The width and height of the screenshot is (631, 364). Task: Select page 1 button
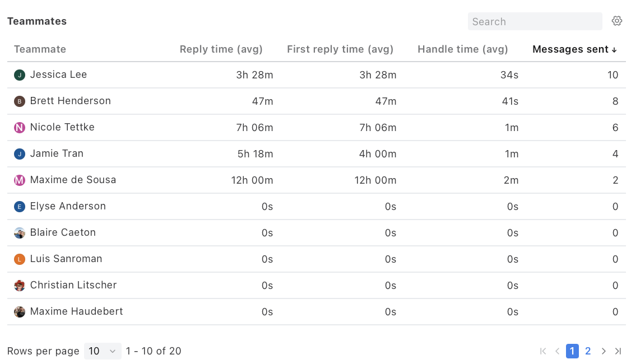572,351
